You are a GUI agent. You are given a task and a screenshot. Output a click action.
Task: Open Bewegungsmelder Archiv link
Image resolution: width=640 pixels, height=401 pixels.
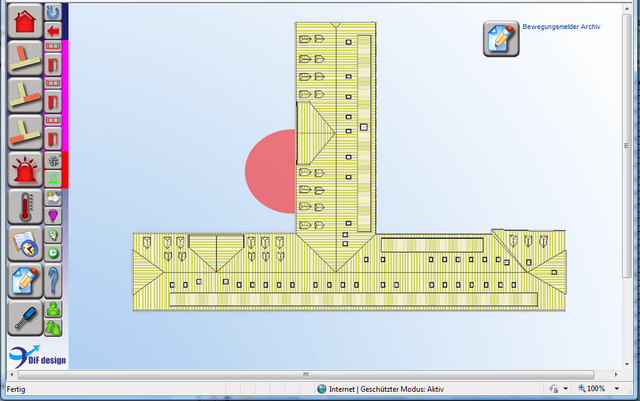tap(560, 28)
